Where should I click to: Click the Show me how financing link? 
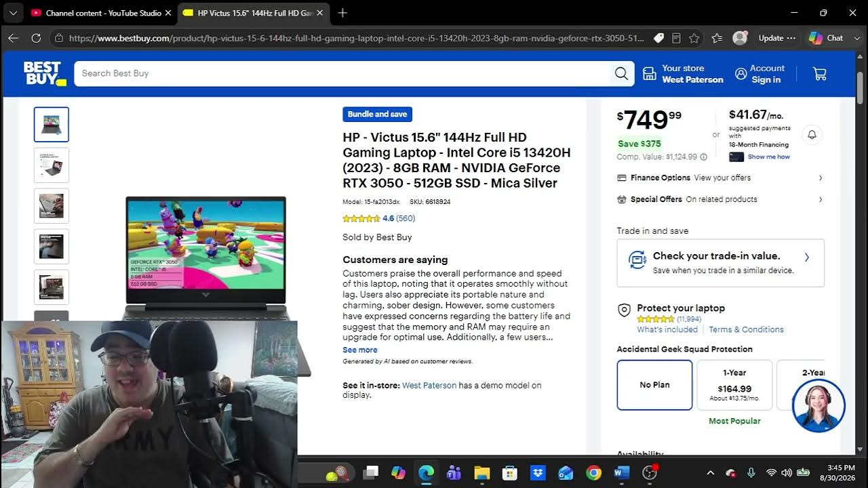point(769,157)
